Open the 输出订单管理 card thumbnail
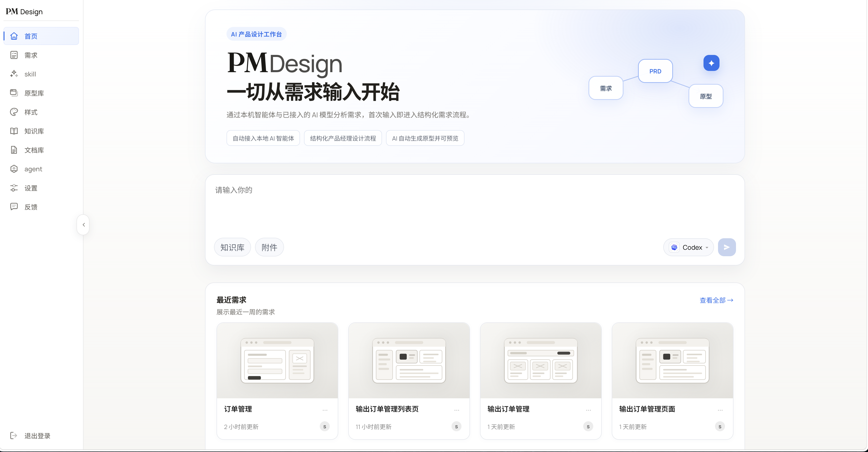The width and height of the screenshot is (868, 452). coord(541,360)
